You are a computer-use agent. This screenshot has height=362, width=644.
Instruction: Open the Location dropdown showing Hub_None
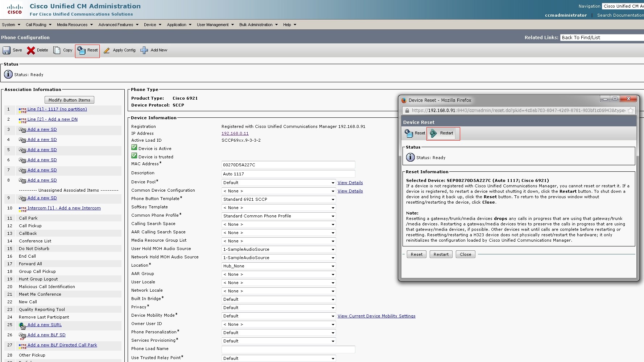(278, 266)
